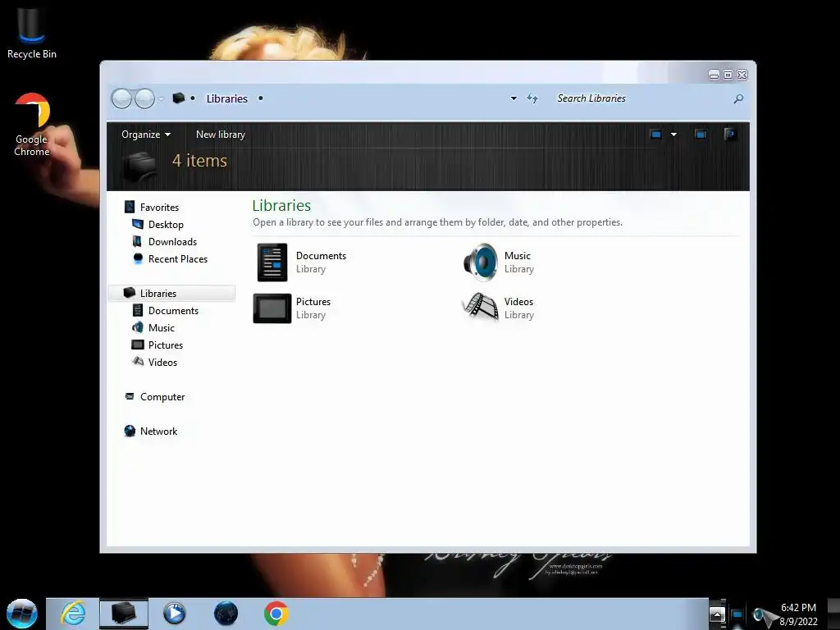Close the Libraries window
The image size is (840, 630).
742,75
